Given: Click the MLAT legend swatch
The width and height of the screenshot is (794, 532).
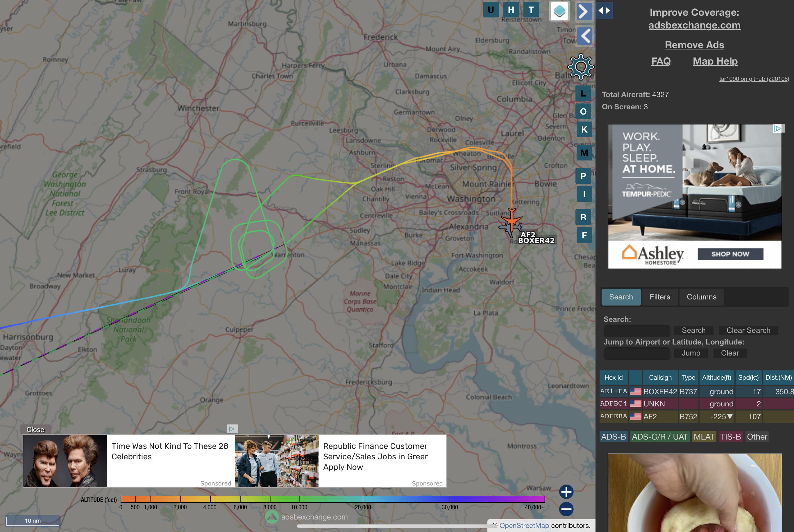Looking at the screenshot, I should (x=704, y=437).
